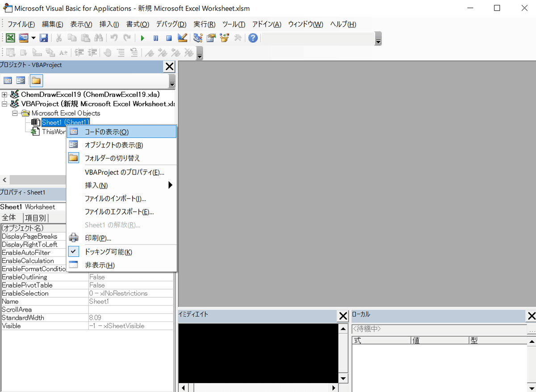Close the イミディエイト window
The image size is (536, 392).
tap(343, 316)
